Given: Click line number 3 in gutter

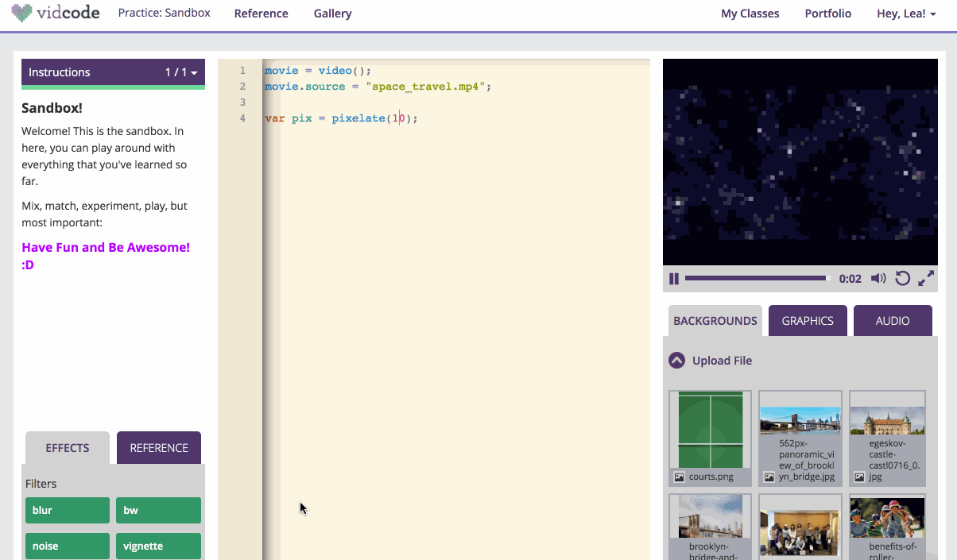Looking at the screenshot, I should pyautogui.click(x=242, y=102).
